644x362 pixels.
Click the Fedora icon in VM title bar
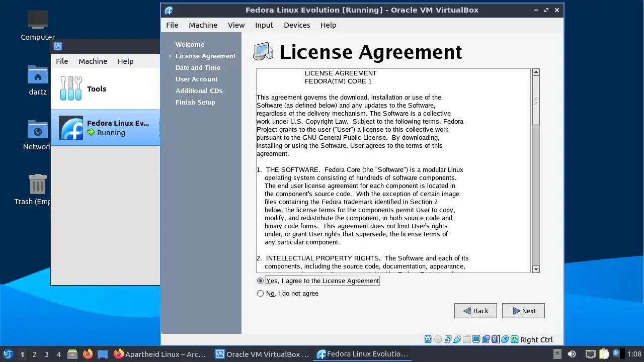pos(169,10)
